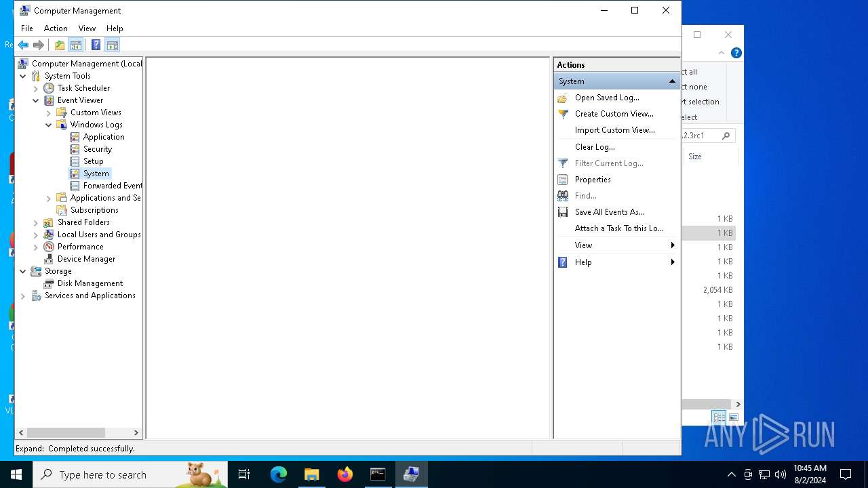The width and height of the screenshot is (868, 488).
Task: Click the Security log icon
Action: point(75,149)
